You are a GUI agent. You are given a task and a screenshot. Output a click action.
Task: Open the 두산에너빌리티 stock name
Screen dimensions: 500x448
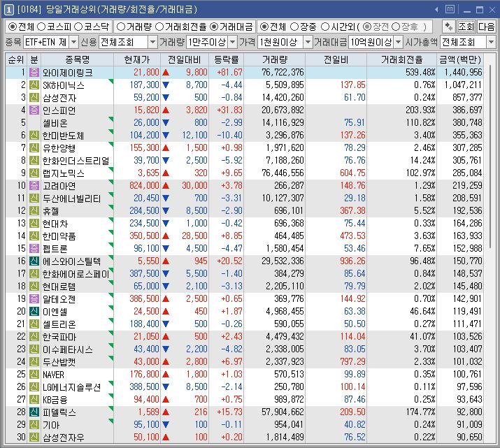pyautogui.click(x=72, y=198)
